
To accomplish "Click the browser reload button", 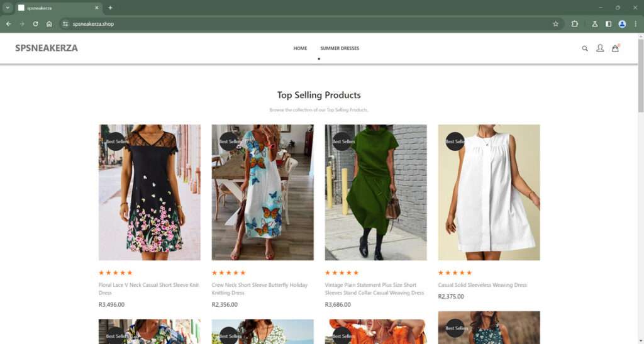I will pyautogui.click(x=35, y=24).
